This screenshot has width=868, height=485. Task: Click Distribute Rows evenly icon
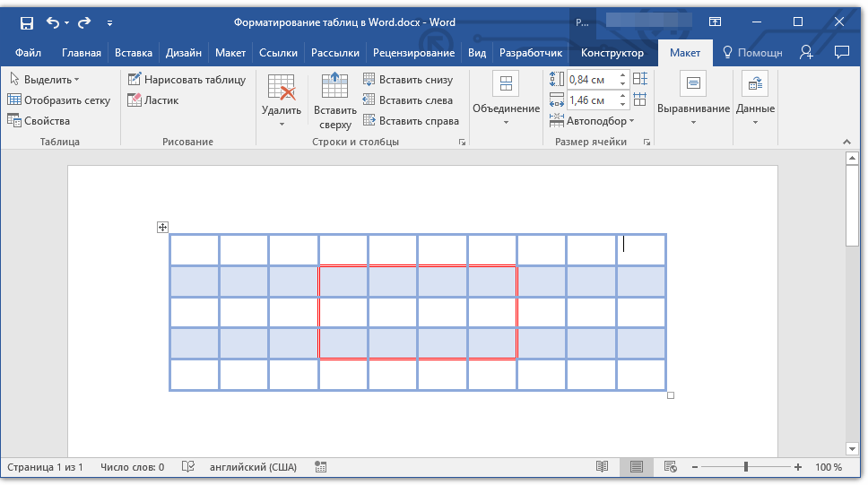pyautogui.click(x=640, y=79)
